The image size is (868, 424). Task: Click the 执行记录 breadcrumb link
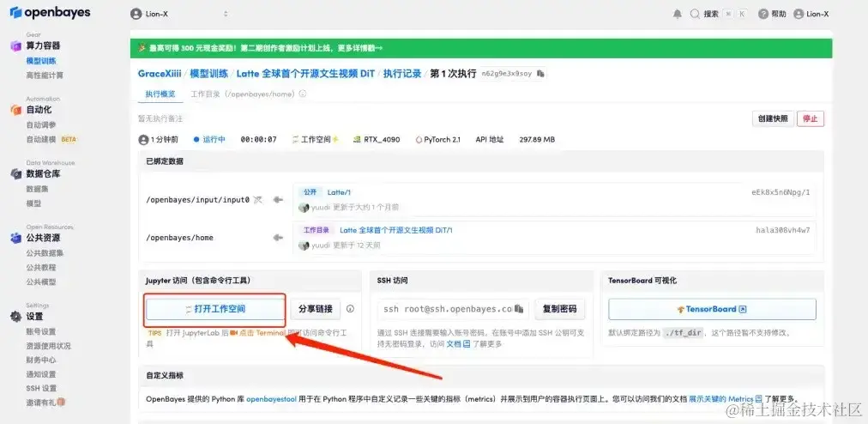click(402, 73)
